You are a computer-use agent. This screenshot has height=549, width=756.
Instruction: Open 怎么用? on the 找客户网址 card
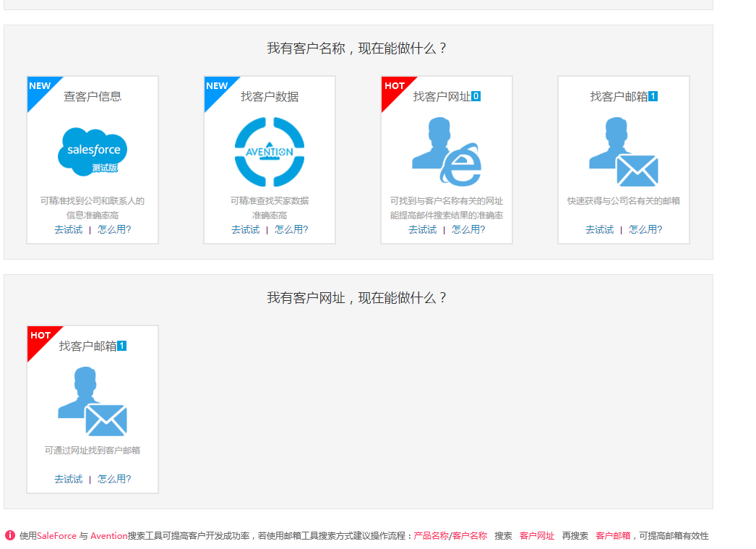tap(468, 229)
